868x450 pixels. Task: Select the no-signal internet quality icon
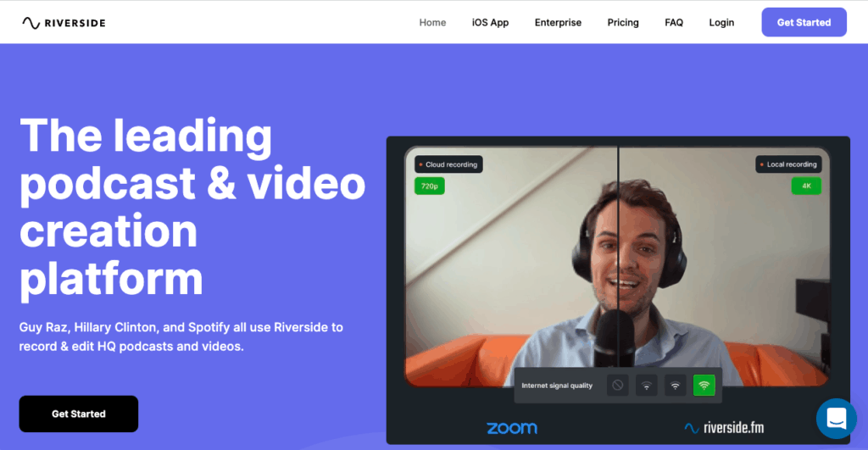pyautogui.click(x=618, y=386)
